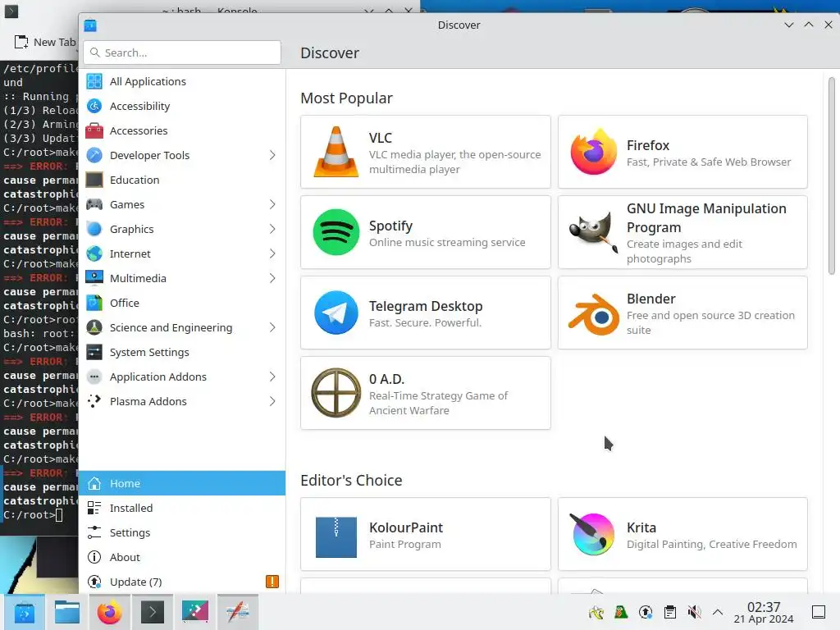Click the Science and Engineering flask icon

point(94,327)
